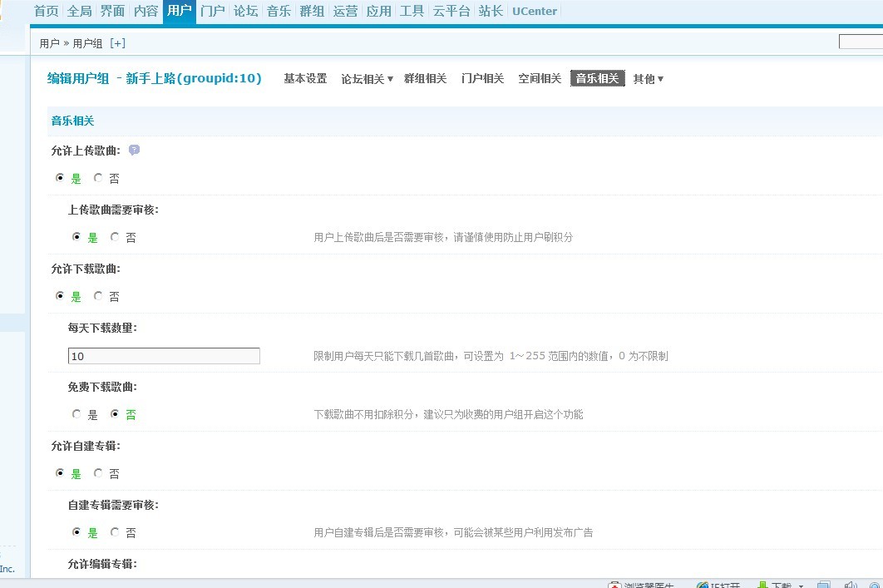Viewport: 883px width, 588px height.
Task: Click the [+] icon next to 用户组 breadcrumb
Action: [117, 43]
